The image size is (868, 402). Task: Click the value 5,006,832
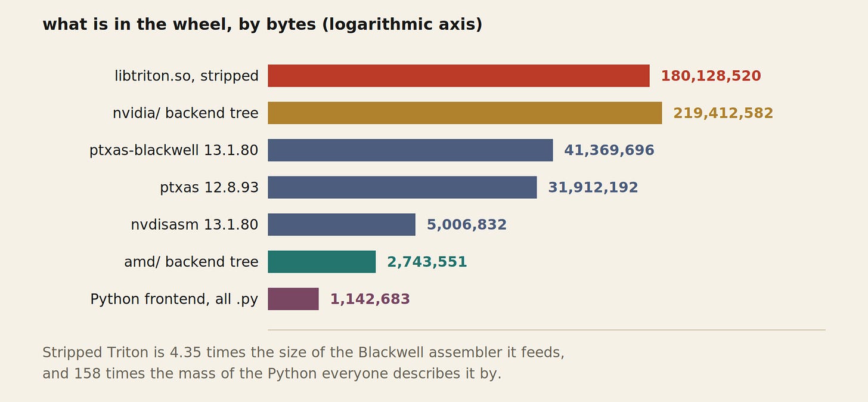click(x=467, y=225)
